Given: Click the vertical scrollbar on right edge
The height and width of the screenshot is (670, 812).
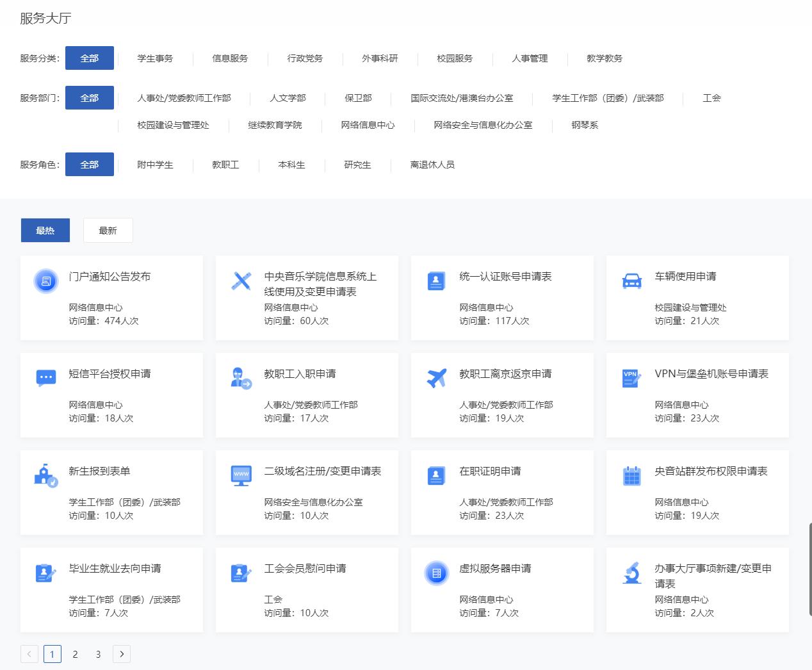Looking at the screenshot, I should click(x=810, y=569).
